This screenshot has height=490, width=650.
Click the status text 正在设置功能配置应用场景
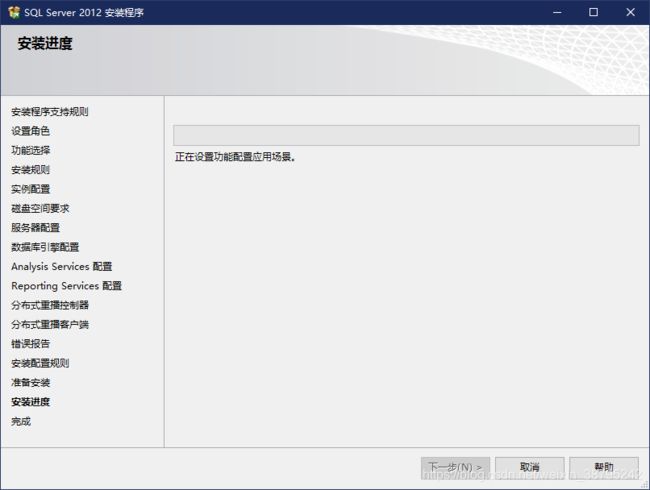(x=235, y=157)
